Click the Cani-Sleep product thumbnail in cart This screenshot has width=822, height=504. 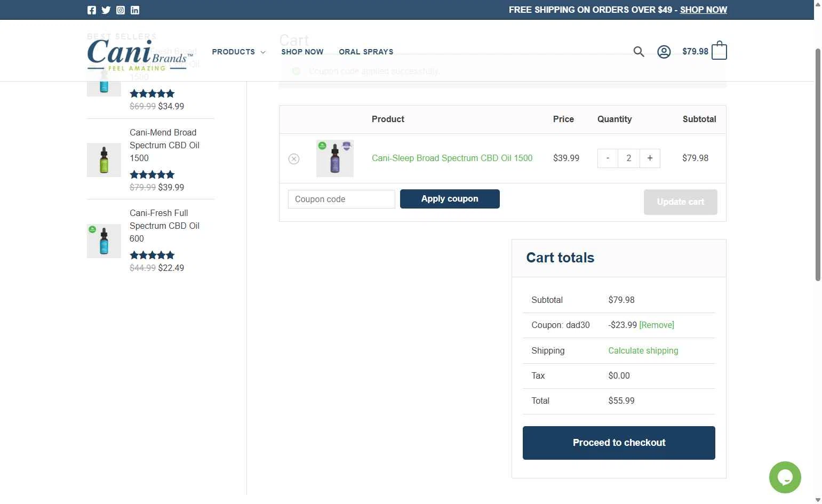(335, 158)
